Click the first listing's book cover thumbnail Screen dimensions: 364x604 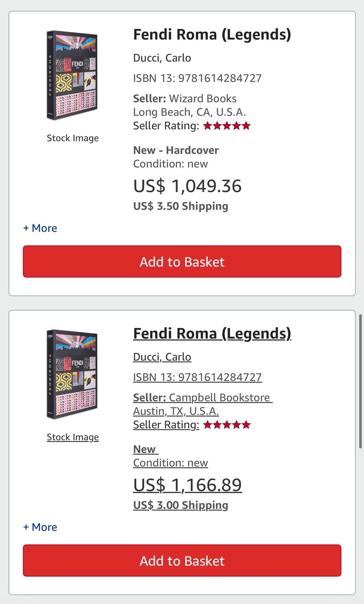(x=72, y=75)
